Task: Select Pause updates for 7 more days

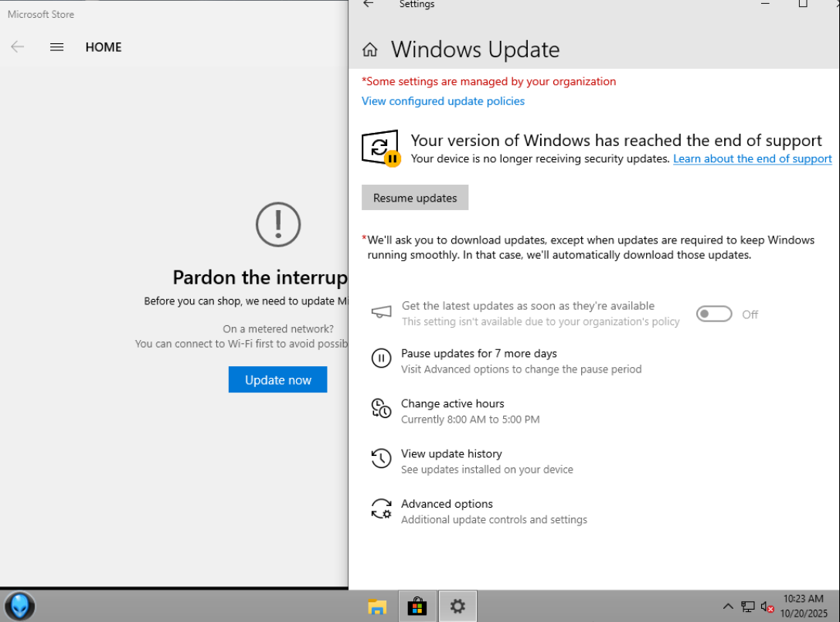Action: tap(479, 354)
